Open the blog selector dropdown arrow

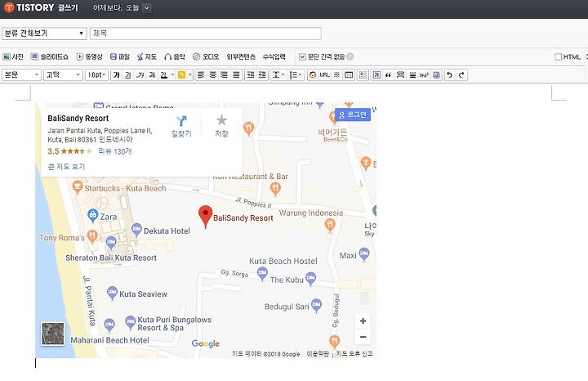tap(147, 7)
